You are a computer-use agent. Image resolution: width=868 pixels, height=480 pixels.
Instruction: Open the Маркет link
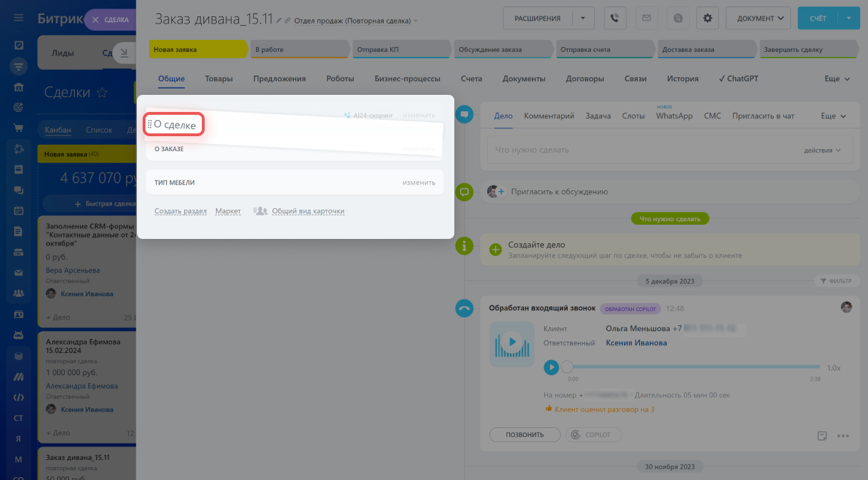tap(228, 211)
